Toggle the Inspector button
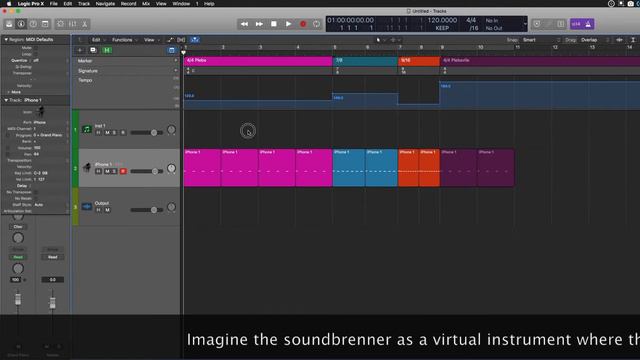Viewport: 640px width, 360px height. pyautogui.click(x=21, y=24)
